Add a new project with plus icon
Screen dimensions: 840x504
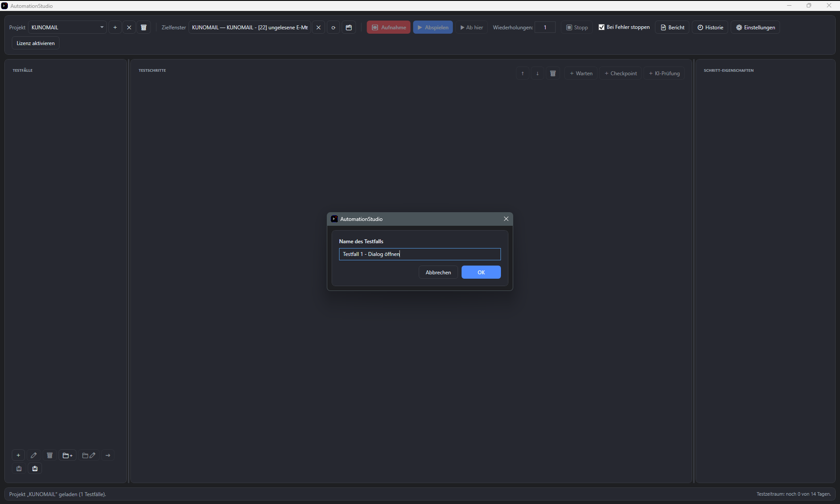click(115, 27)
